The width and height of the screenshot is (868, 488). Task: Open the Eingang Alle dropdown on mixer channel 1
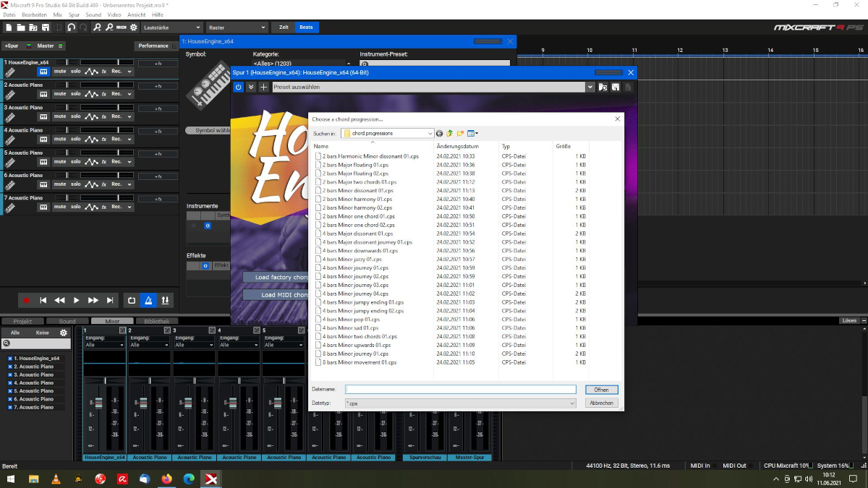pyautogui.click(x=105, y=345)
